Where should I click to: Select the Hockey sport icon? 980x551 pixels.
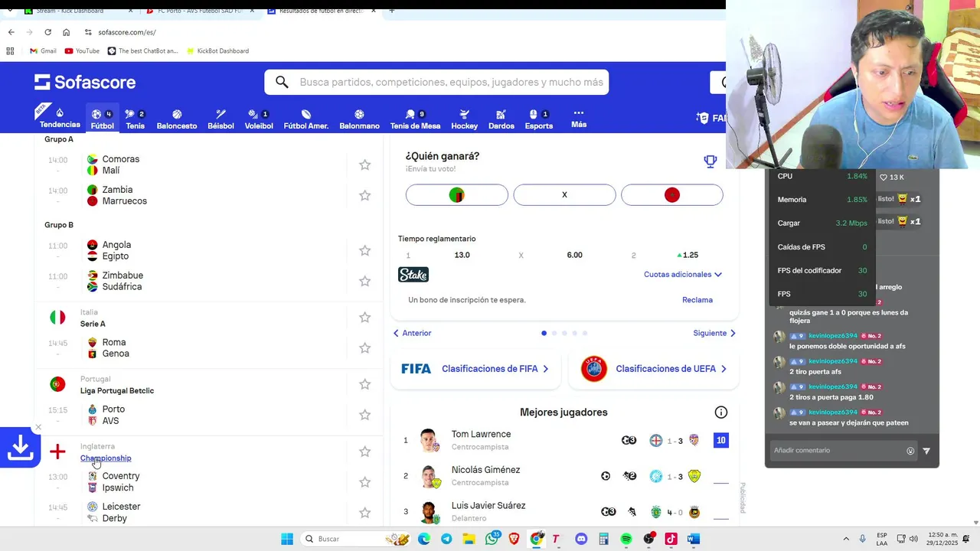[x=464, y=119]
